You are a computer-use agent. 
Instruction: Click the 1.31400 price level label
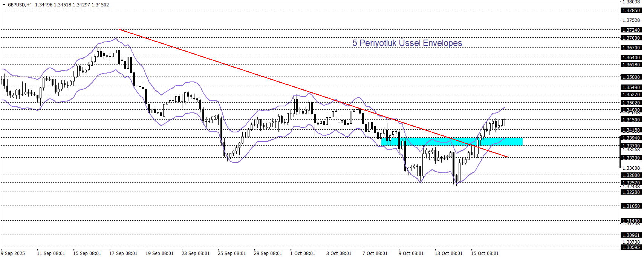coord(630,221)
